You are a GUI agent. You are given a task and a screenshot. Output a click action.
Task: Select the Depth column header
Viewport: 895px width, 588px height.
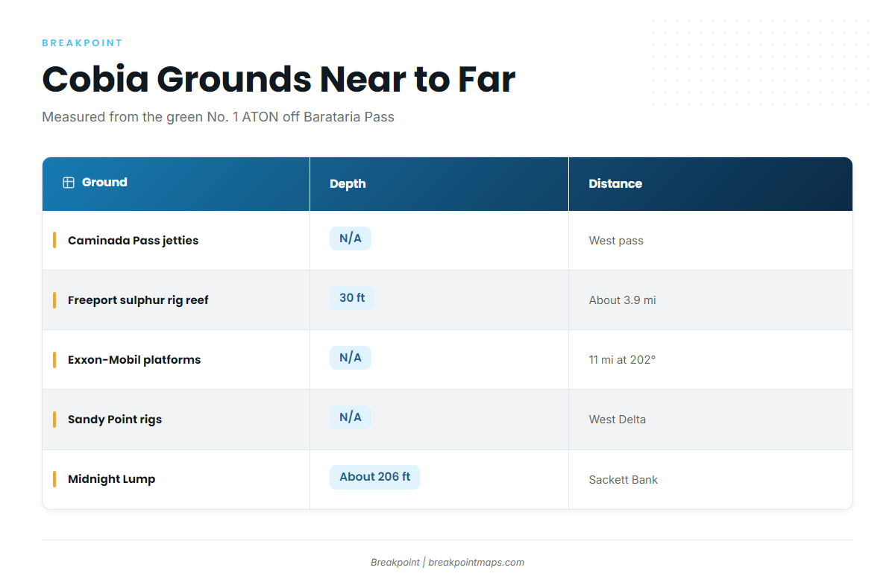tap(439, 184)
